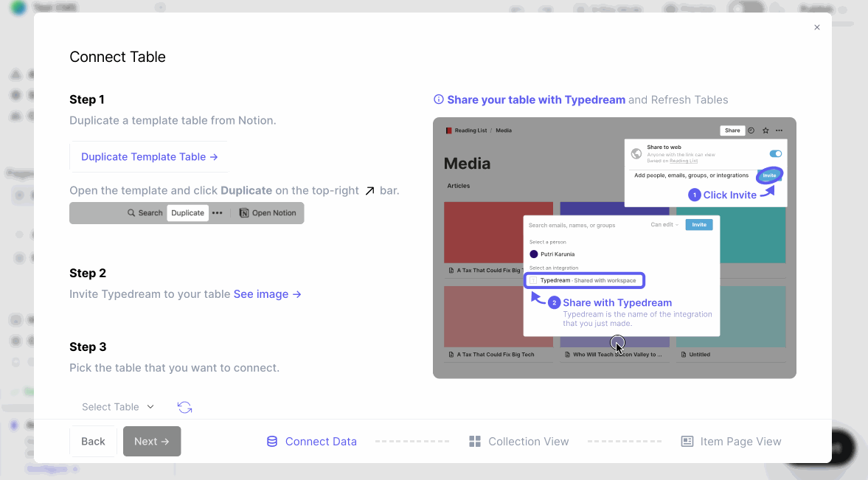Click the Notion logo on Open Notion button
Image resolution: width=868 pixels, height=480 pixels.
tap(243, 212)
